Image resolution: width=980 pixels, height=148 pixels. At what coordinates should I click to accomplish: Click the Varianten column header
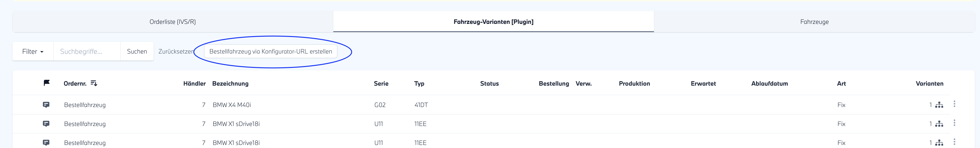coord(929,83)
